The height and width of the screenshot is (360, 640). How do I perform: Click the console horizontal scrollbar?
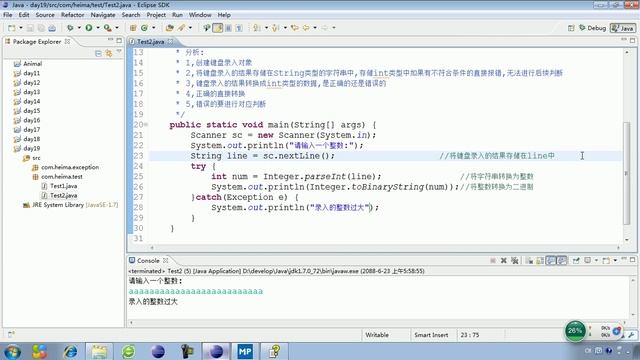[x=378, y=322]
